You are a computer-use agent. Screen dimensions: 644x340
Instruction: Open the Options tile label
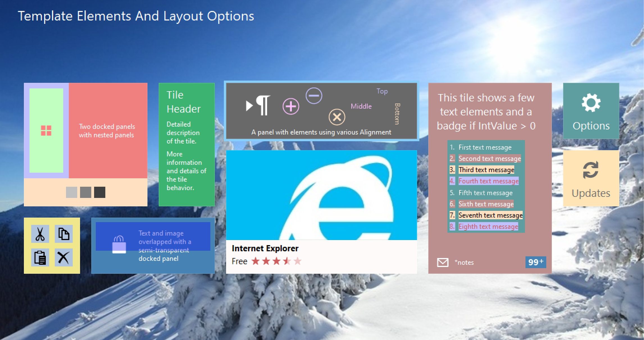pyautogui.click(x=591, y=125)
